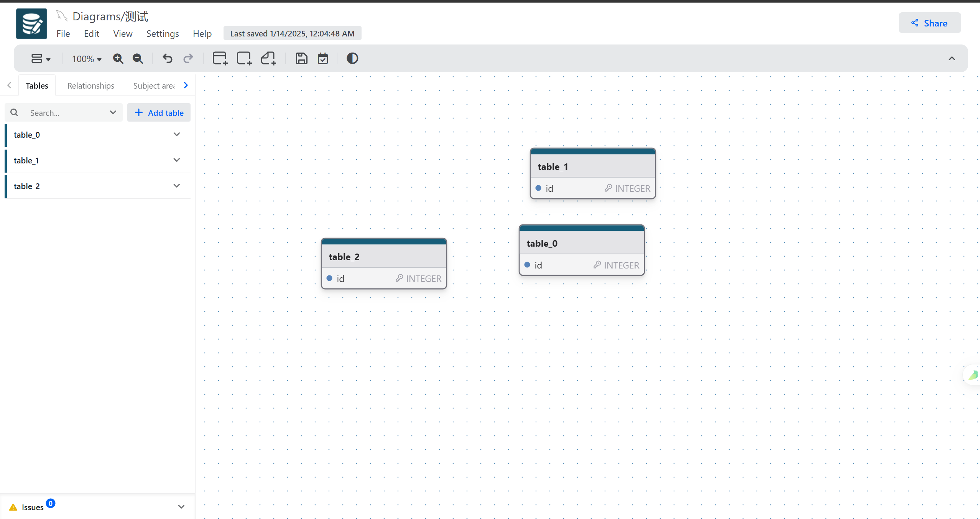Open the search field dropdown arrow

point(113,112)
